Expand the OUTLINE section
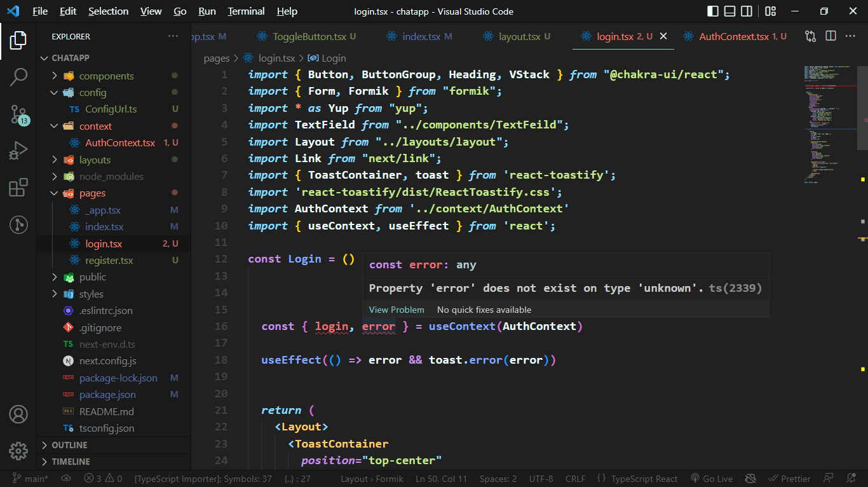This screenshot has width=868, height=487. click(69, 445)
